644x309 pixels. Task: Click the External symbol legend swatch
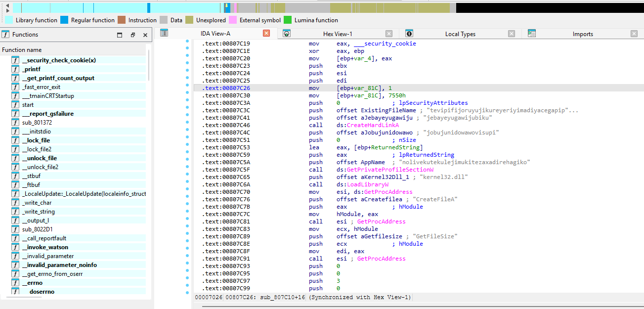233,20
